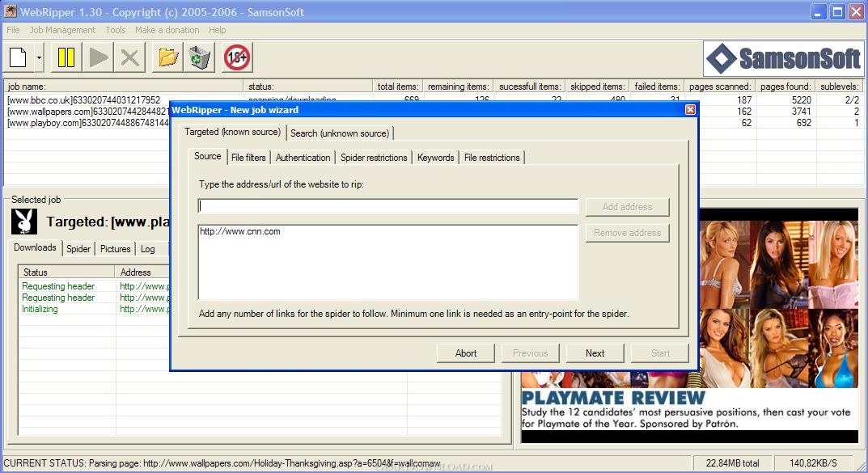Screen dimensions: 868x473
Task: Sort by total items column header
Action: (x=398, y=87)
